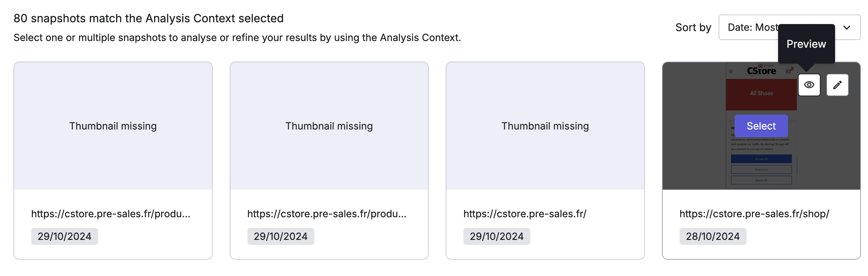868x276 pixels.
Task: Click the eye Preview icon on shop snapshot
Action: click(x=809, y=85)
